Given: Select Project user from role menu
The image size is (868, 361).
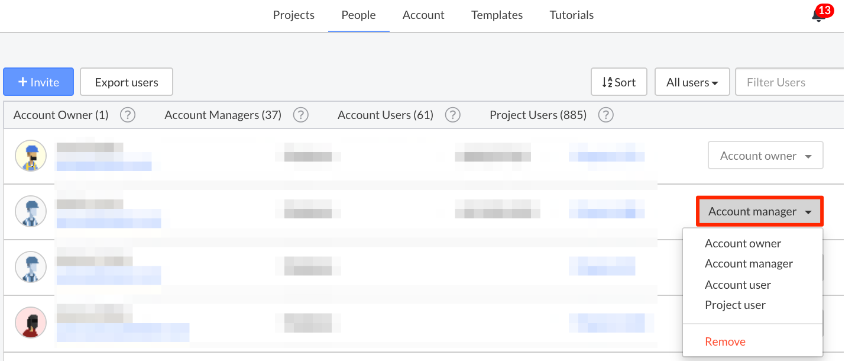Looking at the screenshot, I should pos(735,305).
